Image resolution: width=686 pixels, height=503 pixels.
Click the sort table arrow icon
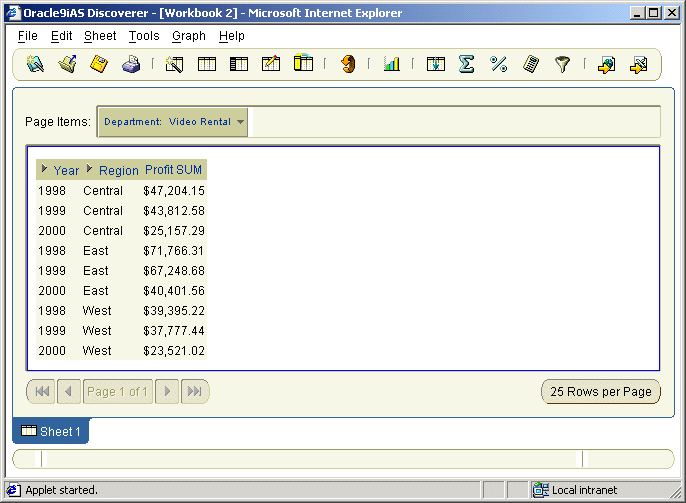pos(436,64)
